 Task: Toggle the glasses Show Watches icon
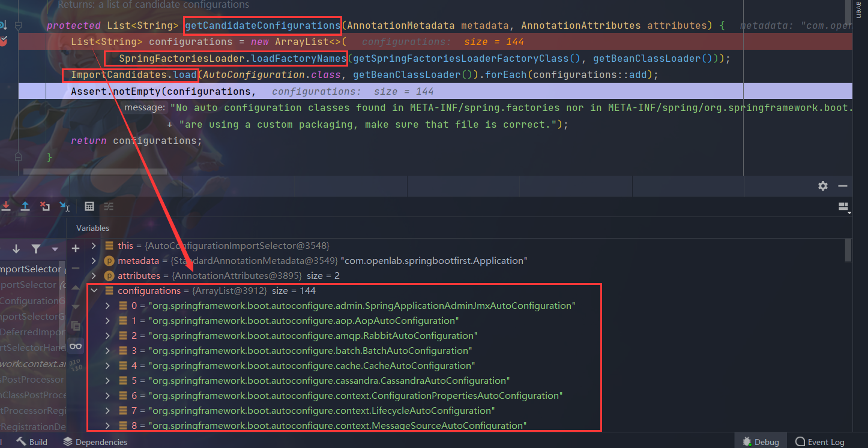pyautogui.click(x=76, y=346)
